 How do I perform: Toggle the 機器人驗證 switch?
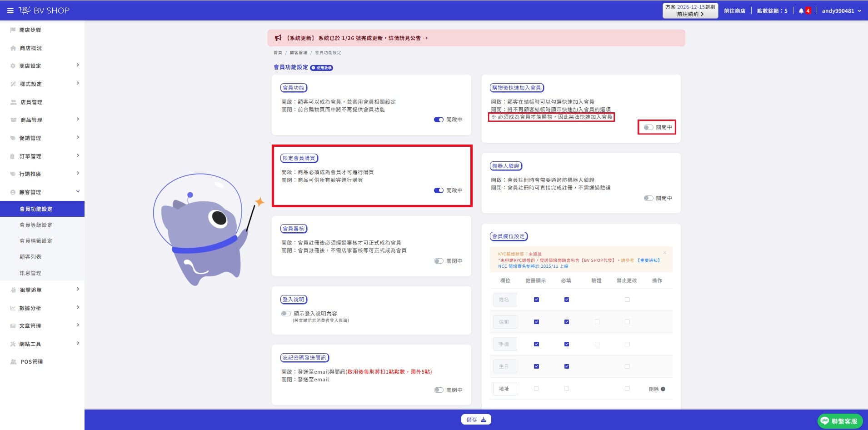coord(649,198)
